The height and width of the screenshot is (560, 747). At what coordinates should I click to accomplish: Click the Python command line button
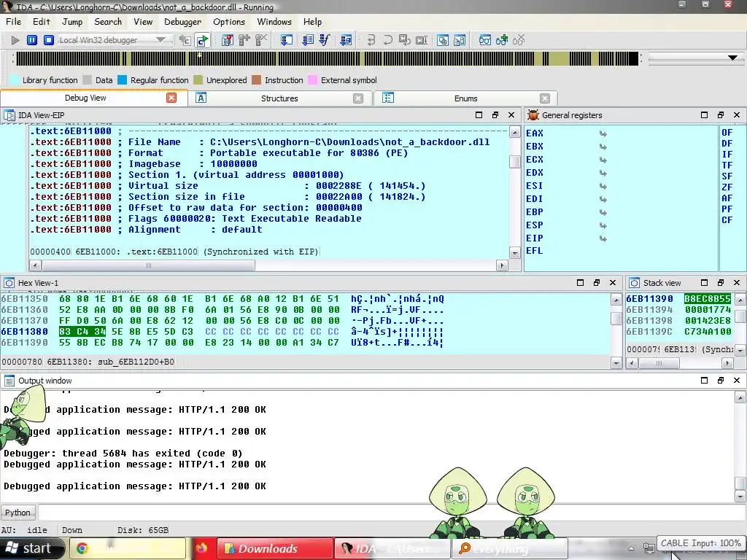pos(18,513)
